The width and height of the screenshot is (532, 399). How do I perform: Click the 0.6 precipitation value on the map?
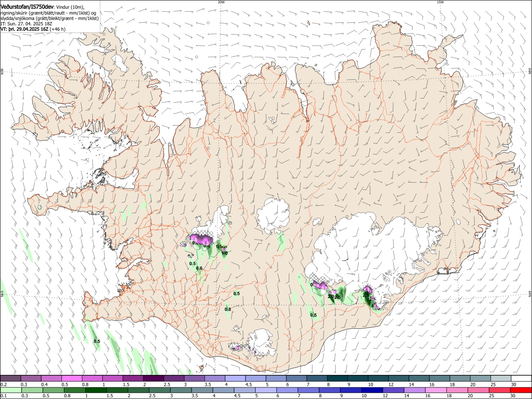click(x=199, y=268)
